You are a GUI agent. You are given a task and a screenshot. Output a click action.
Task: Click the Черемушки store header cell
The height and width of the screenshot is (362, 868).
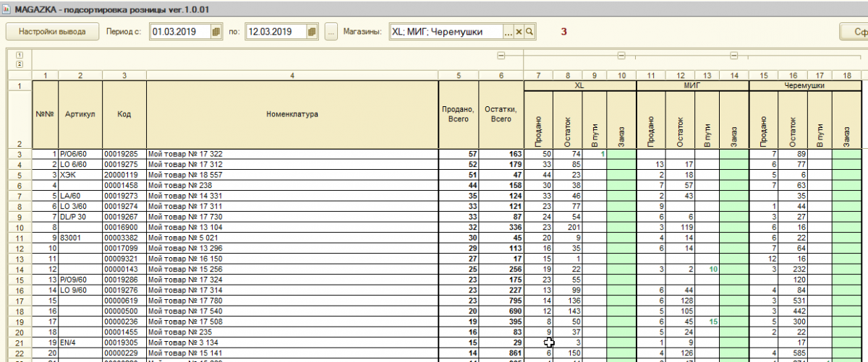[805, 85]
